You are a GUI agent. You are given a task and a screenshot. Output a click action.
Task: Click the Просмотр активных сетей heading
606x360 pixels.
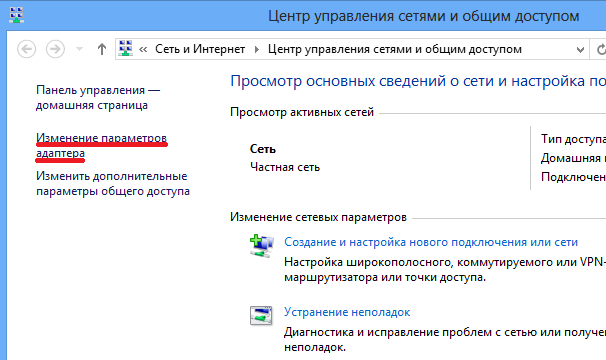click(302, 112)
